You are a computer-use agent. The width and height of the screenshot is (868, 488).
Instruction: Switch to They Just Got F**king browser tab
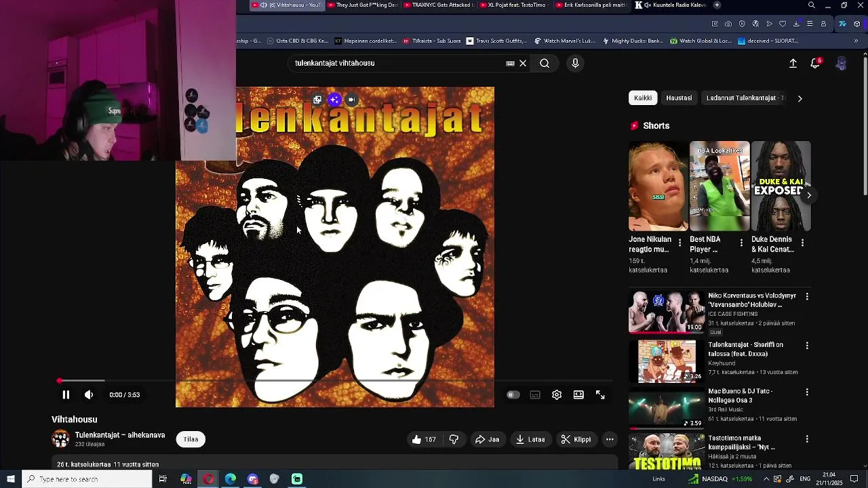point(361,5)
